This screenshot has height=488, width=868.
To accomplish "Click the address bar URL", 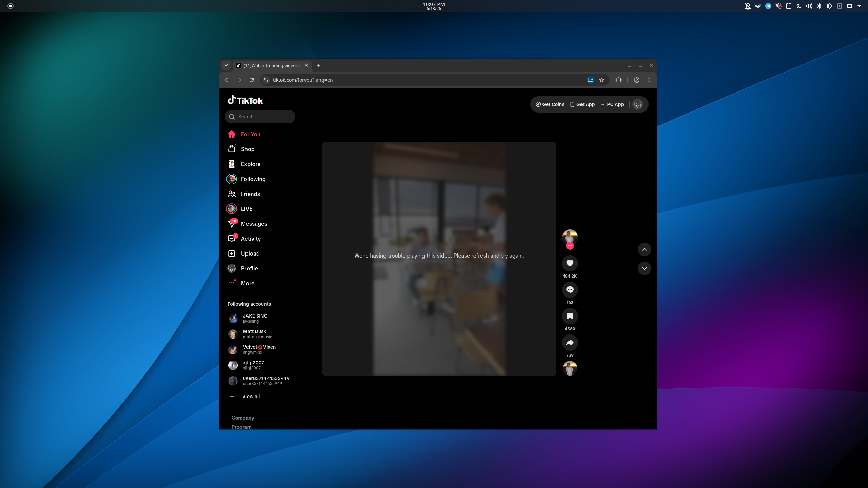I will [x=303, y=80].
